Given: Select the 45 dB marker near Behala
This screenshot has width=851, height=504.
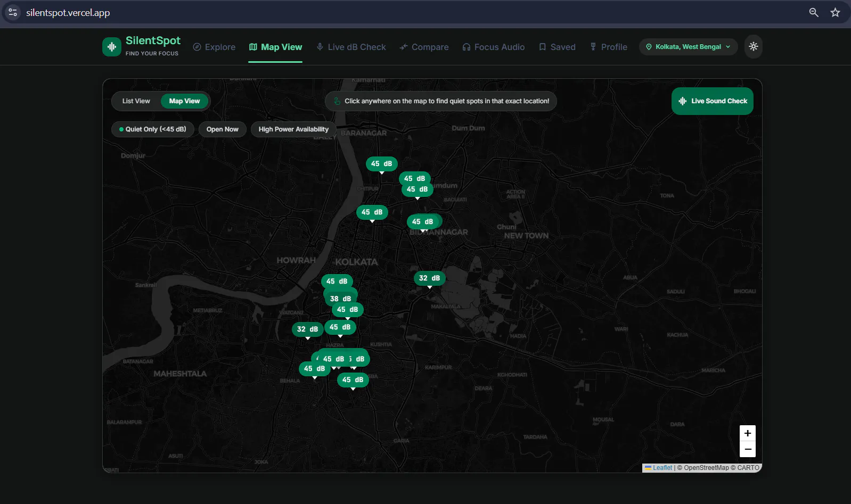Looking at the screenshot, I should [314, 369].
